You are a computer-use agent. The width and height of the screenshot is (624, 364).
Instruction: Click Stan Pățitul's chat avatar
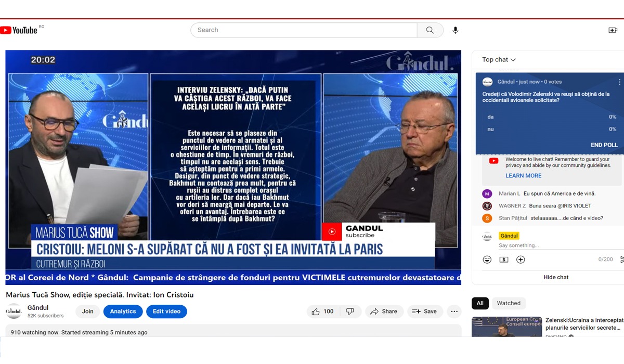[x=487, y=218]
